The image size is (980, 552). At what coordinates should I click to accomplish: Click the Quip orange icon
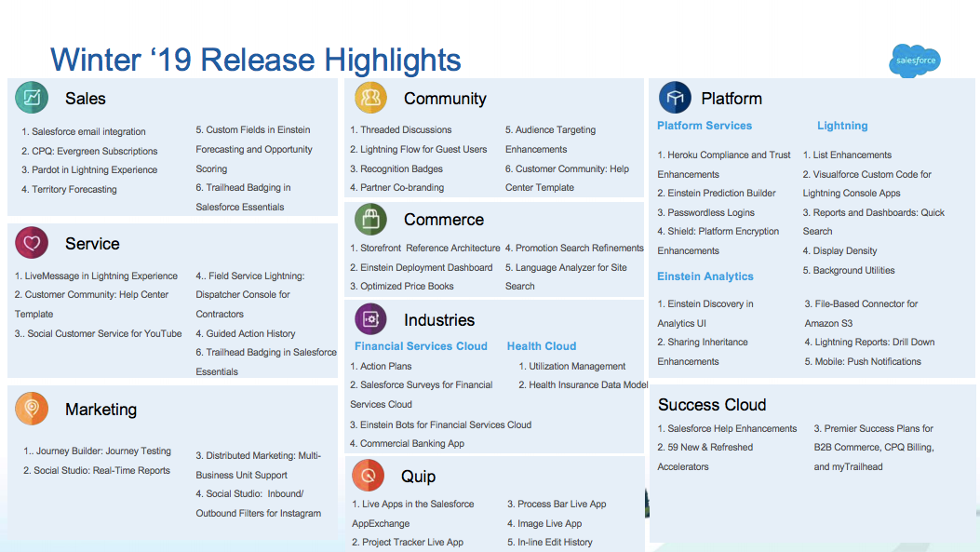coord(369,475)
